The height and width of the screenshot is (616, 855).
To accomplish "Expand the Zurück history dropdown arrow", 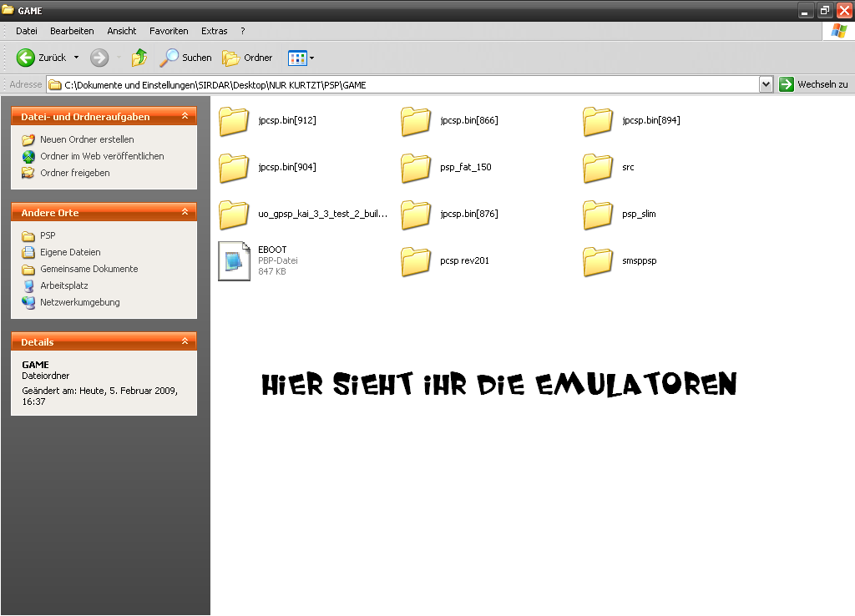I will (76, 58).
